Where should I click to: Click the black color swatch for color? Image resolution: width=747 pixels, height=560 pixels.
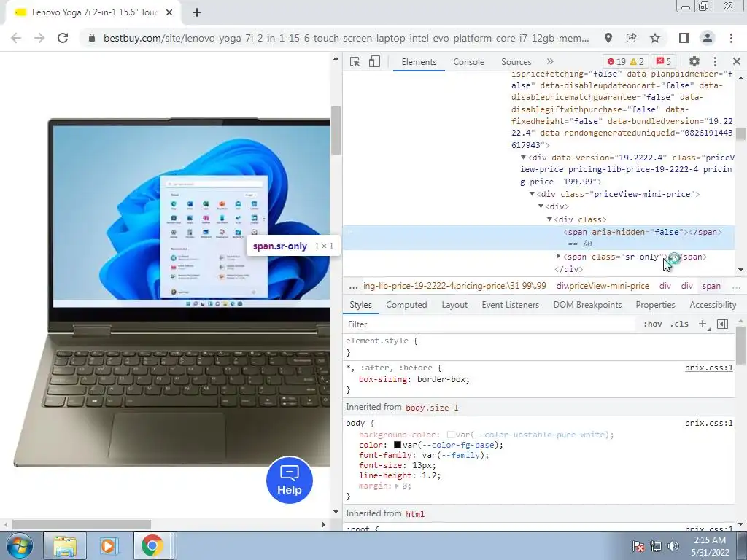pos(398,445)
